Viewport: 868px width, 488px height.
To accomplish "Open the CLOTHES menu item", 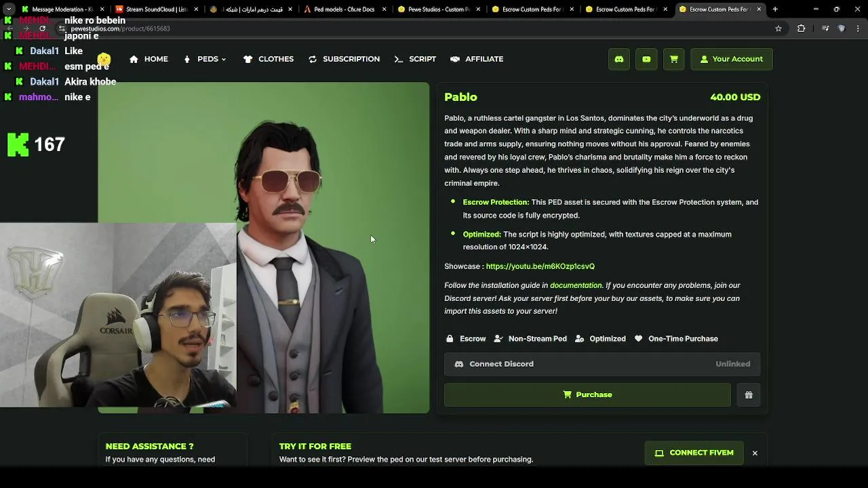I will tap(269, 59).
